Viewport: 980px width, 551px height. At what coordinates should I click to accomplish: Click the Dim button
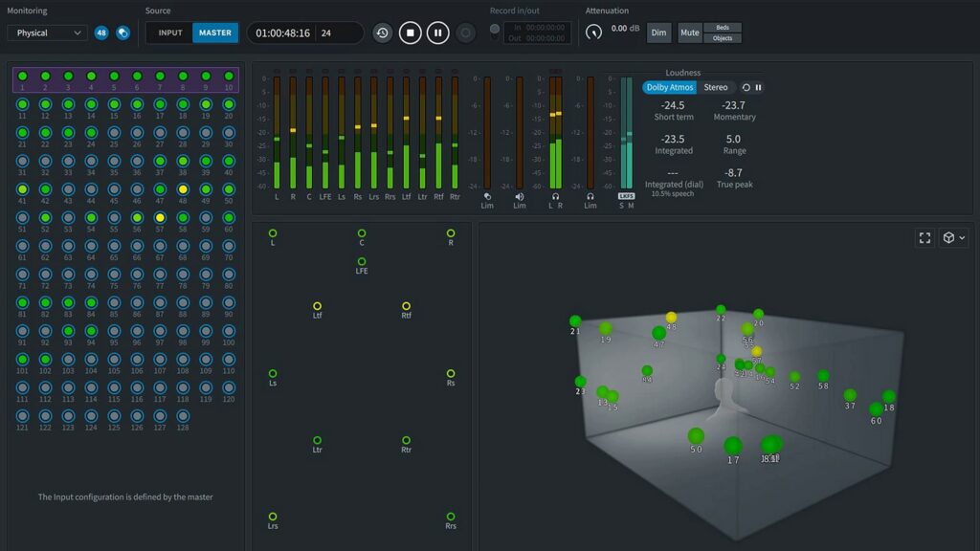pos(658,32)
